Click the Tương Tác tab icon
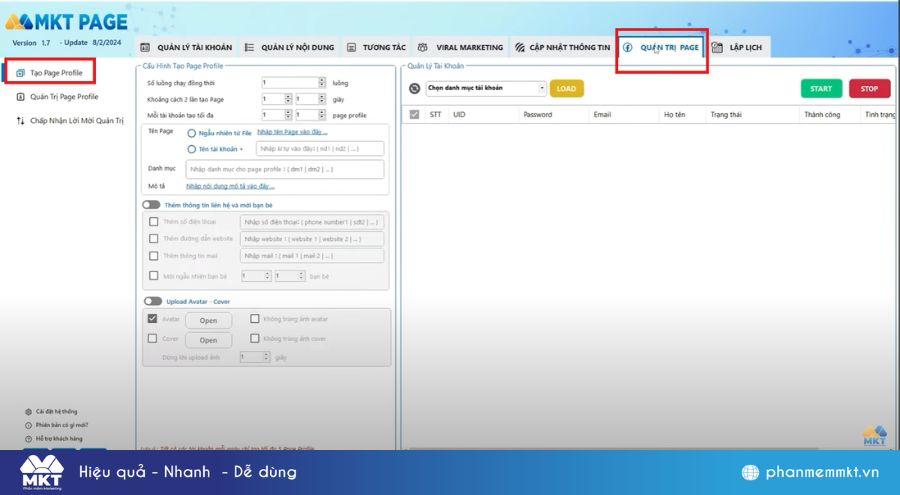Image resolution: width=900 pixels, height=495 pixels. 351,48
